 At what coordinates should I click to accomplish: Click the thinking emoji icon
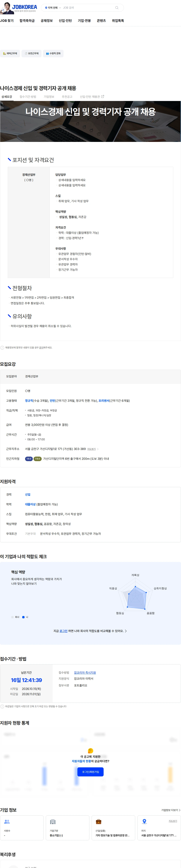click(90, 750)
